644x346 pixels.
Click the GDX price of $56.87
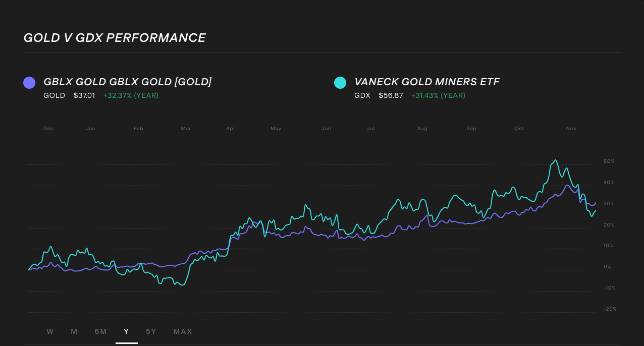pos(391,95)
